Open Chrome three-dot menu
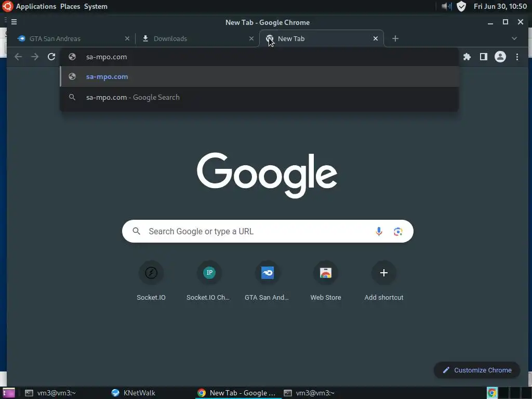 tap(517, 57)
